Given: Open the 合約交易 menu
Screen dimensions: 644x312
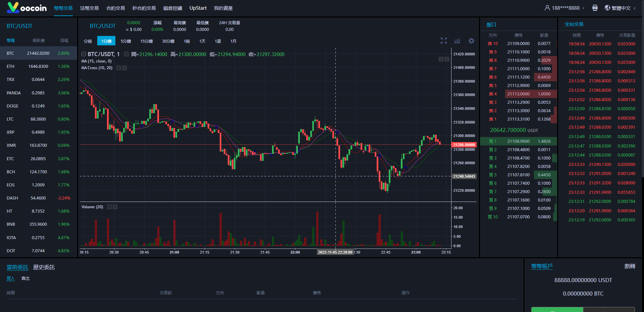Looking at the screenshot, I should [115, 8].
